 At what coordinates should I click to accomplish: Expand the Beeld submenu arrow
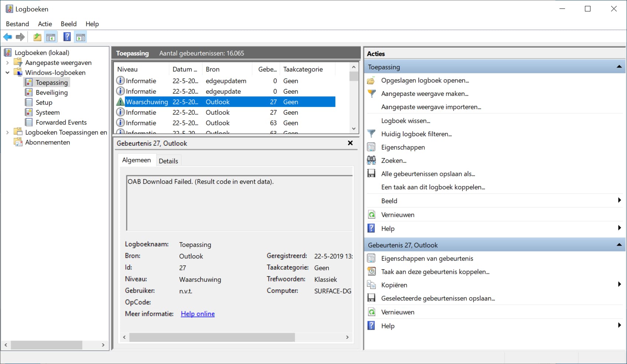pos(619,200)
